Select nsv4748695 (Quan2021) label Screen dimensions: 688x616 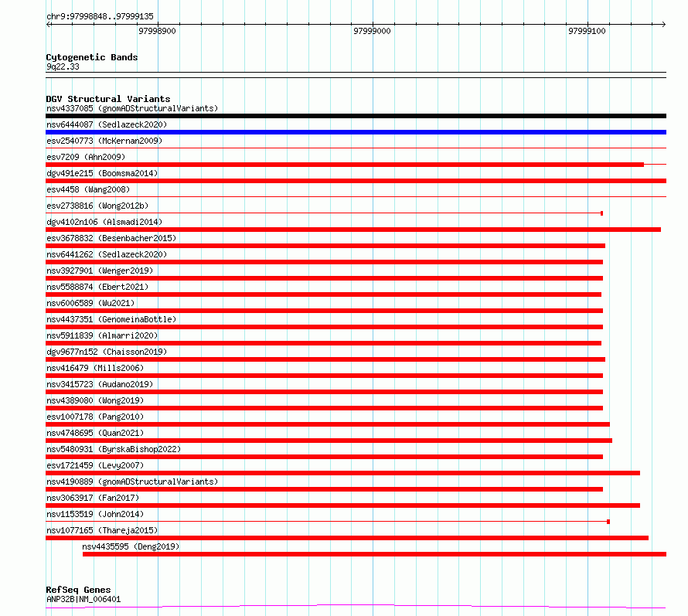pos(95,433)
